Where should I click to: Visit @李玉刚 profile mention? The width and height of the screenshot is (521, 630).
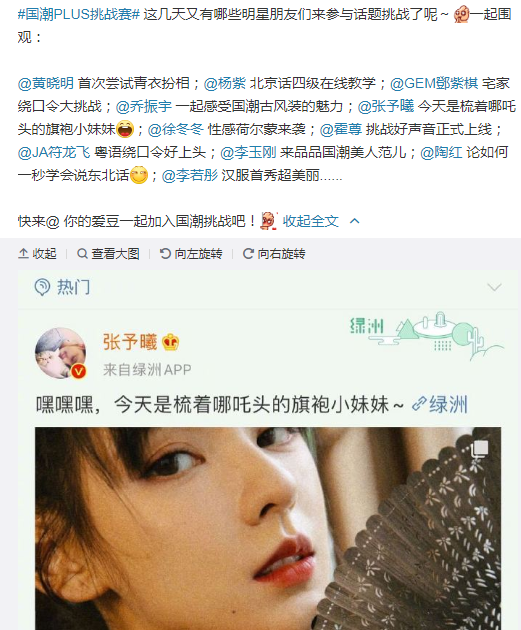249,152
